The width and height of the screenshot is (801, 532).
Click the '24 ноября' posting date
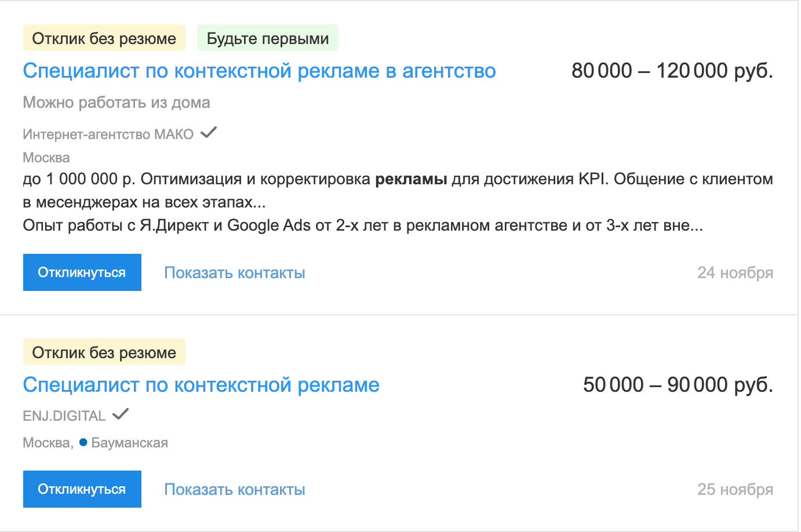coord(736,273)
